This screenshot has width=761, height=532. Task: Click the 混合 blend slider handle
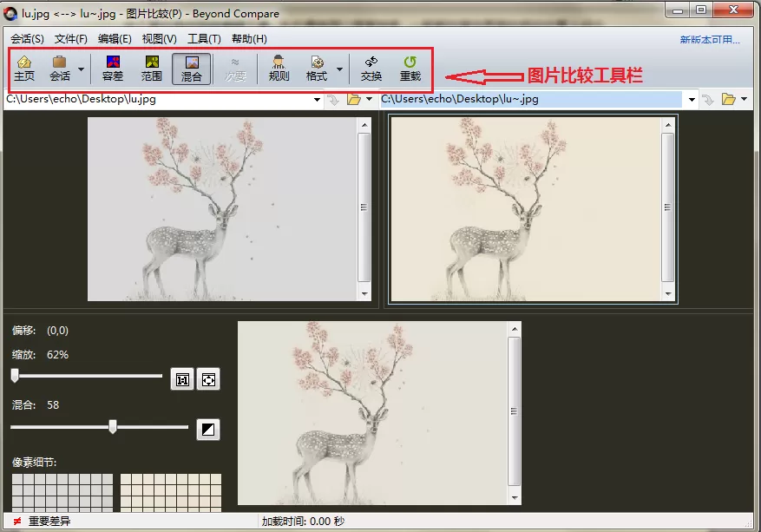tap(113, 427)
